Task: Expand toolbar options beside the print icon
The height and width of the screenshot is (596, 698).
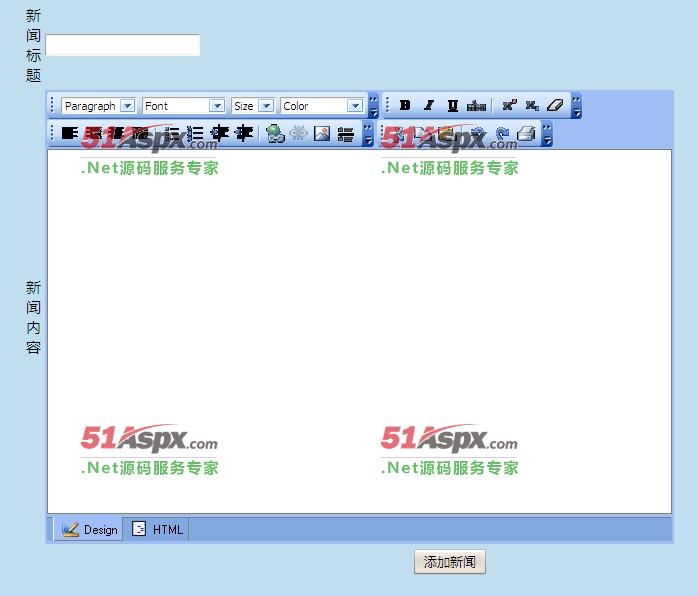Action: tap(548, 134)
